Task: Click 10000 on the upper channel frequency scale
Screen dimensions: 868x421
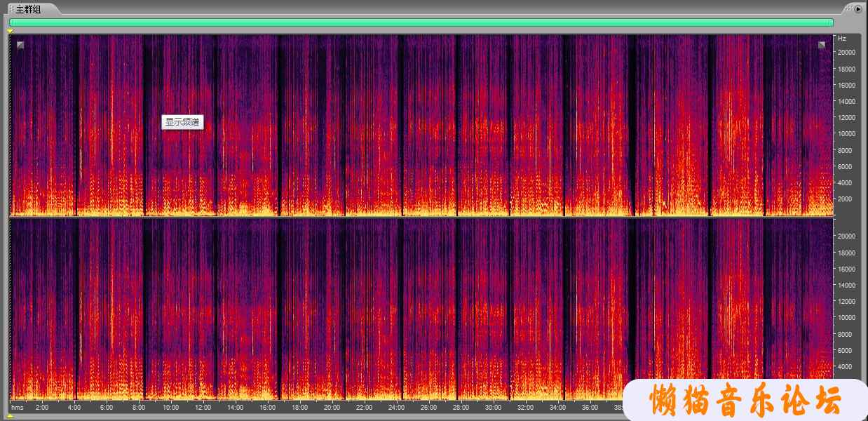Action: [847, 134]
